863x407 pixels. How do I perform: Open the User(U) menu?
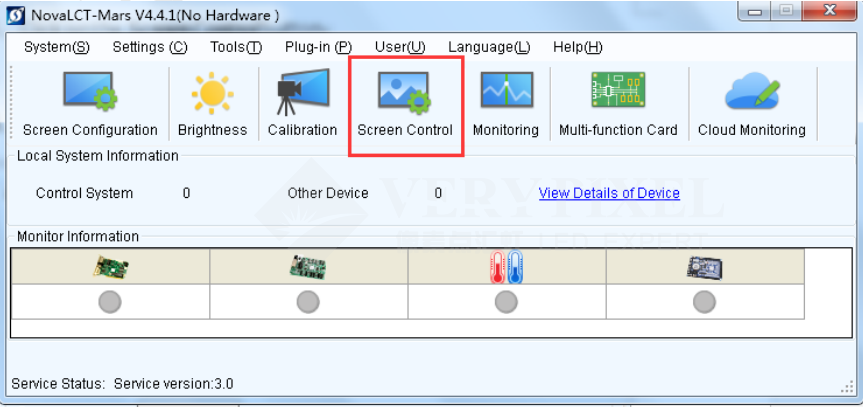coord(400,47)
